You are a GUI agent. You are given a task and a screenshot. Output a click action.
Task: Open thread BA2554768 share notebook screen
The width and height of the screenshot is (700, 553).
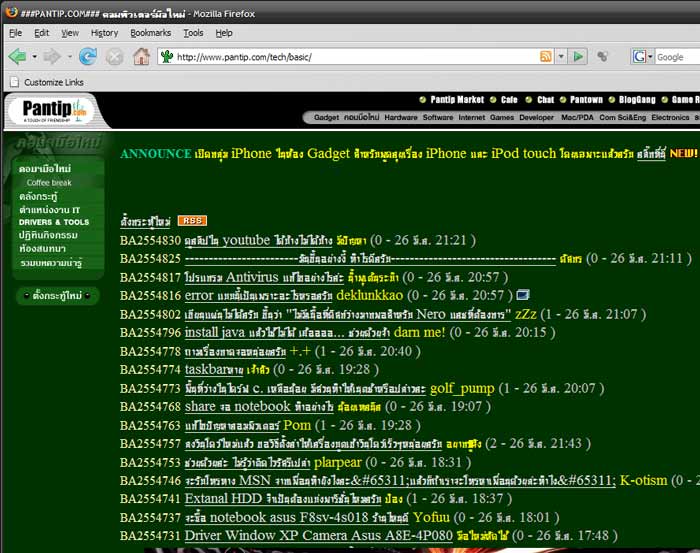(259, 407)
